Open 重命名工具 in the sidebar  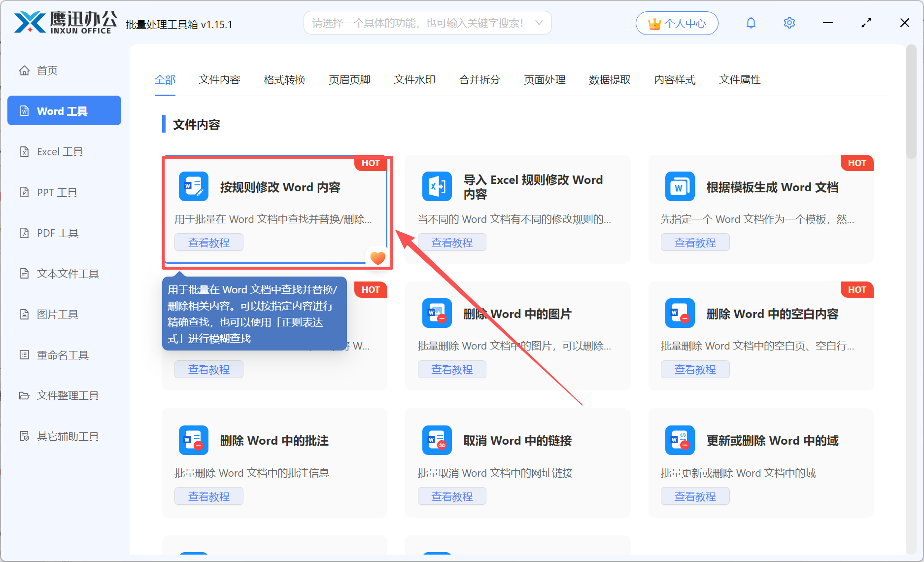64,355
